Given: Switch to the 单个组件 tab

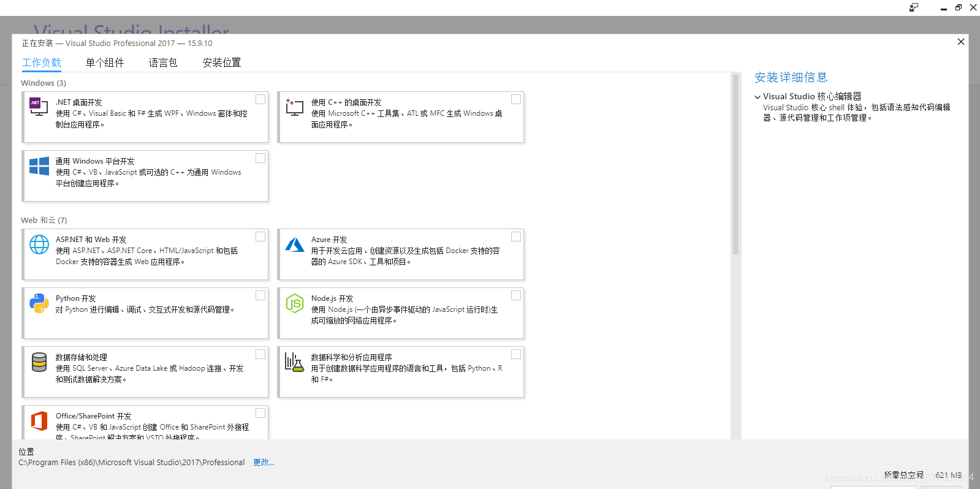Looking at the screenshot, I should [105, 63].
